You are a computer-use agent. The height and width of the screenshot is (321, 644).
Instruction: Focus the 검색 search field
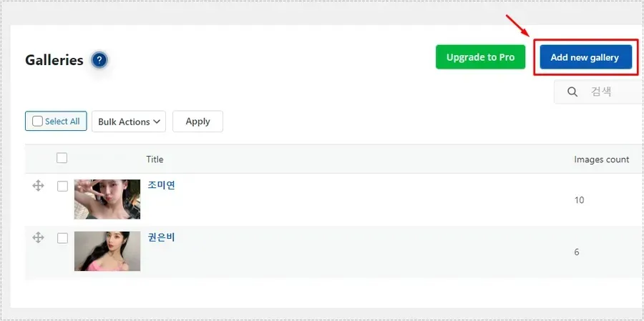[x=599, y=92]
